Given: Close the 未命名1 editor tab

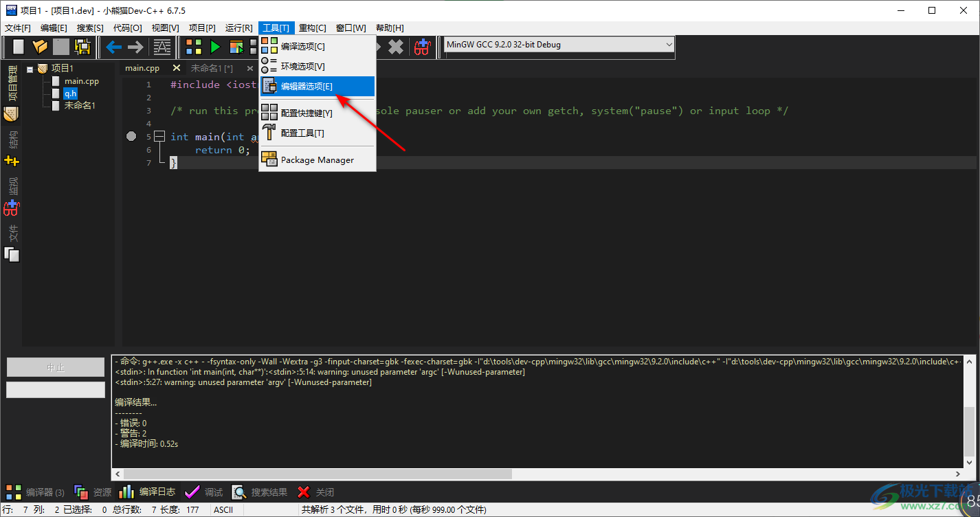Looking at the screenshot, I should [x=250, y=68].
